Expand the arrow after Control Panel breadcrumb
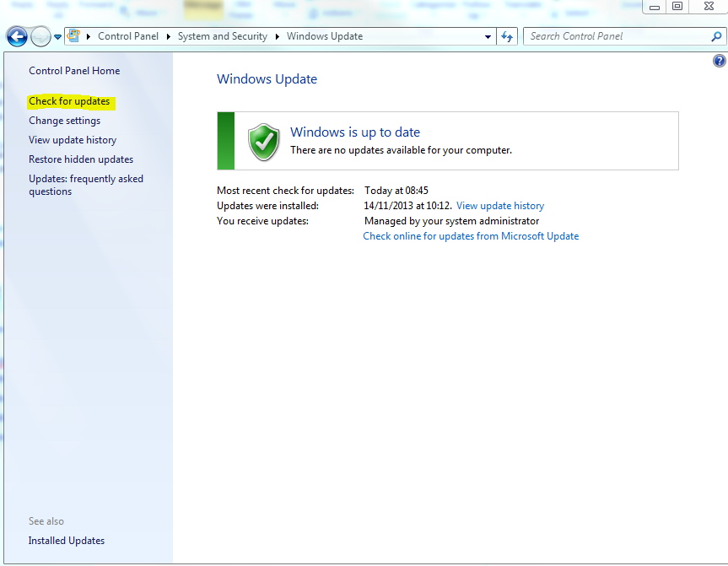The width and height of the screenshot is (728, 566). (x=169, y=36)
